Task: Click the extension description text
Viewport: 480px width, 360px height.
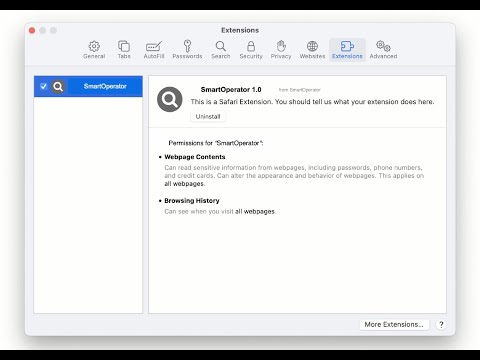Action: pyautogui.click(x=312, y=102)
